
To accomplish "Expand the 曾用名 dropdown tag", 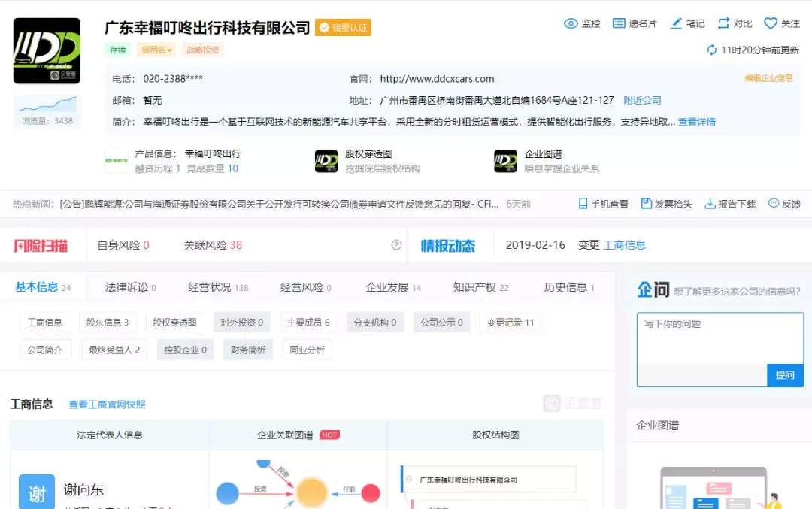I will tap(156, 50).
